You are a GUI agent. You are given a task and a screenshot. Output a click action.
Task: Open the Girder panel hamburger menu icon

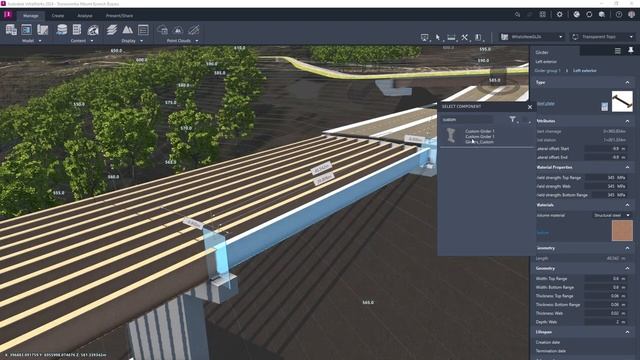(x=618, y=51)
